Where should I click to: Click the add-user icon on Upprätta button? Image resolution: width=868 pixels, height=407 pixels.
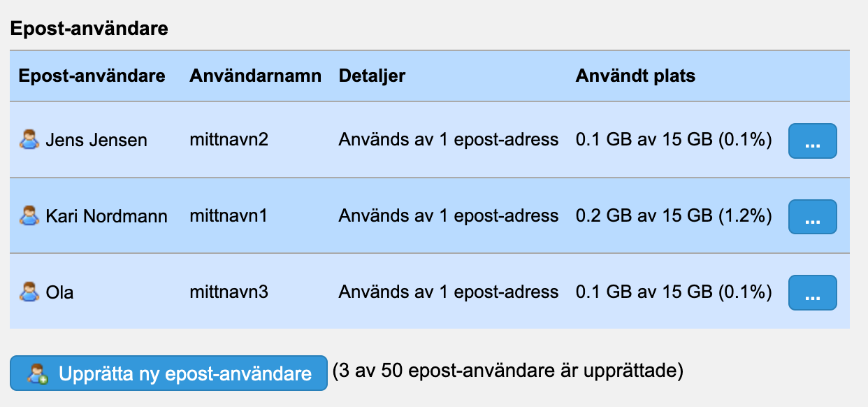coord(37,373)
